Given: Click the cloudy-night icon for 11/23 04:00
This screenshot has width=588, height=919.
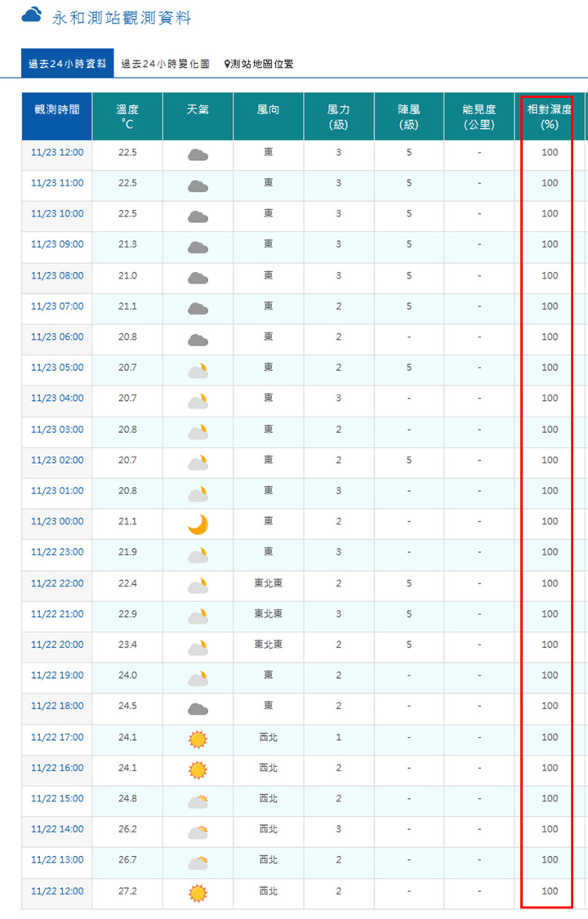Looking at the screenshot, I should 198,401.
